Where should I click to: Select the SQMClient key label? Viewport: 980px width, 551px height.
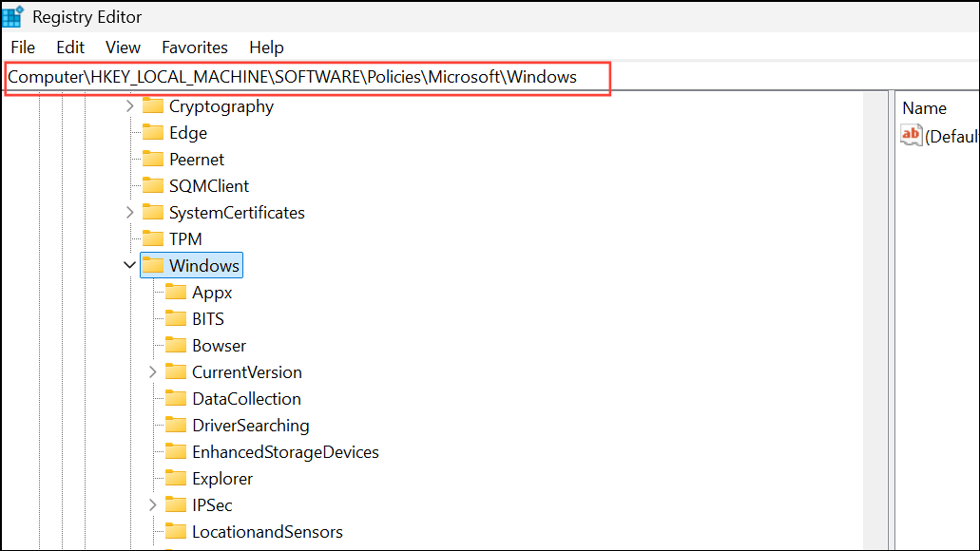pos(209,186)
